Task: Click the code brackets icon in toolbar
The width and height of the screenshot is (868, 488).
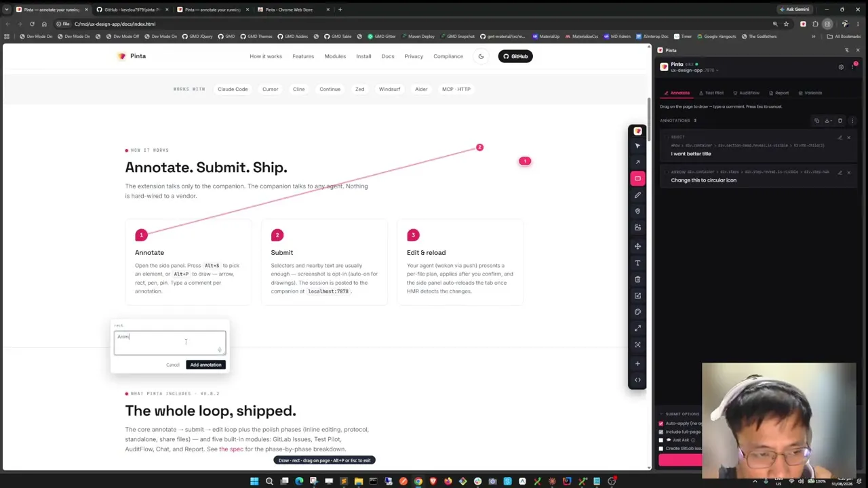Action: click(x=637, y=380)
